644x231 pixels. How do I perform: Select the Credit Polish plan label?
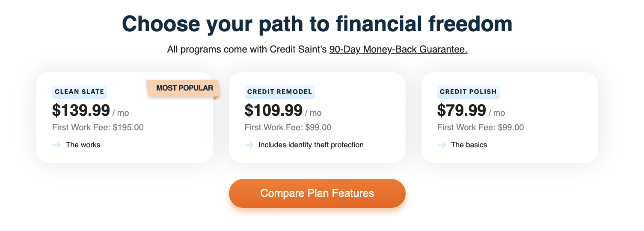(468, 92)
